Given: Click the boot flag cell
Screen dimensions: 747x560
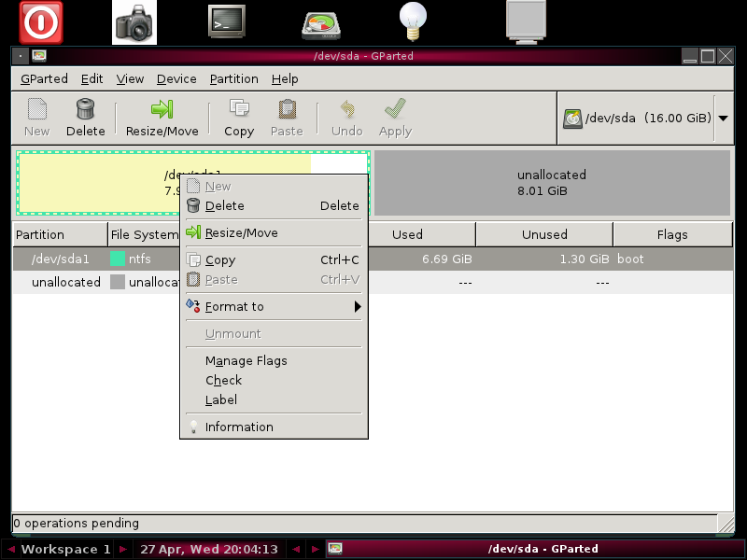Looking at the screenshot, I should [x=630, y=259].
